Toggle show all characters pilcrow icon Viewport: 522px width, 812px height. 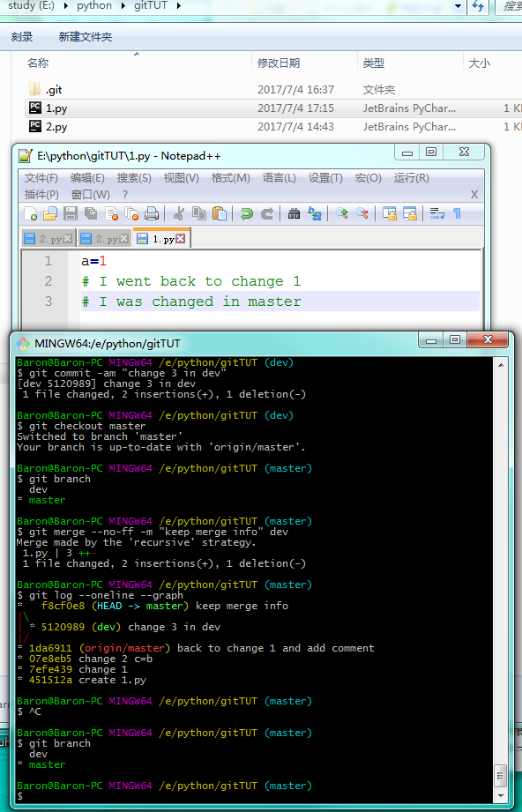457,213
